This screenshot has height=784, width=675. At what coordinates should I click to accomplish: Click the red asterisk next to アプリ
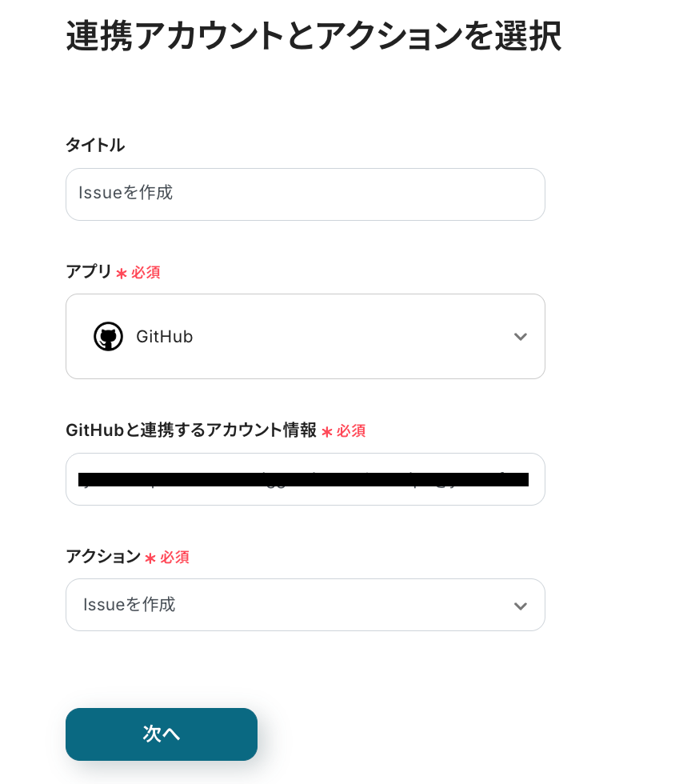(x=122, y=274)
